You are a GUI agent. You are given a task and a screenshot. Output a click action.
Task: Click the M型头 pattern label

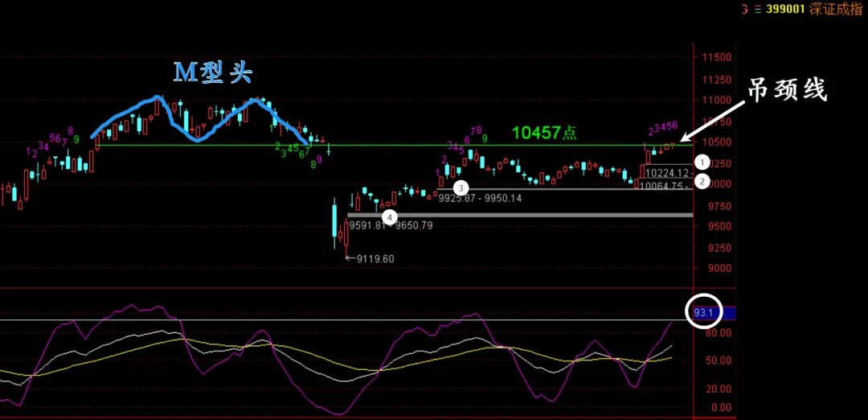pyautogui.click(x=213, y=72)
